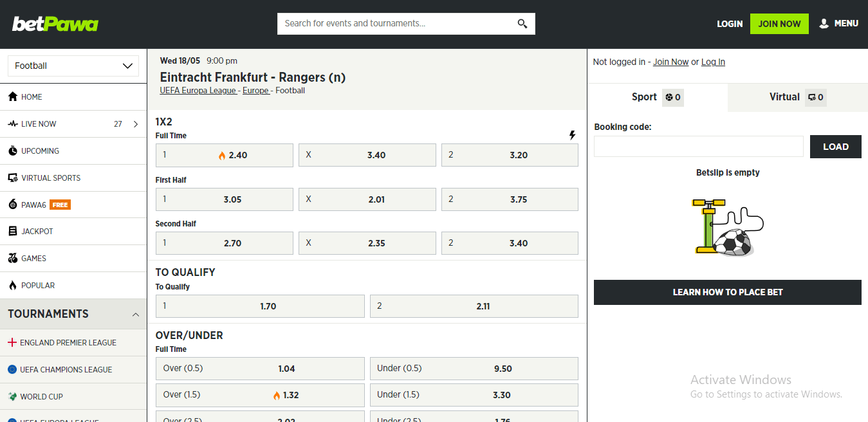
Task: Select First Half draw 2.01
Action: point(367,199)
